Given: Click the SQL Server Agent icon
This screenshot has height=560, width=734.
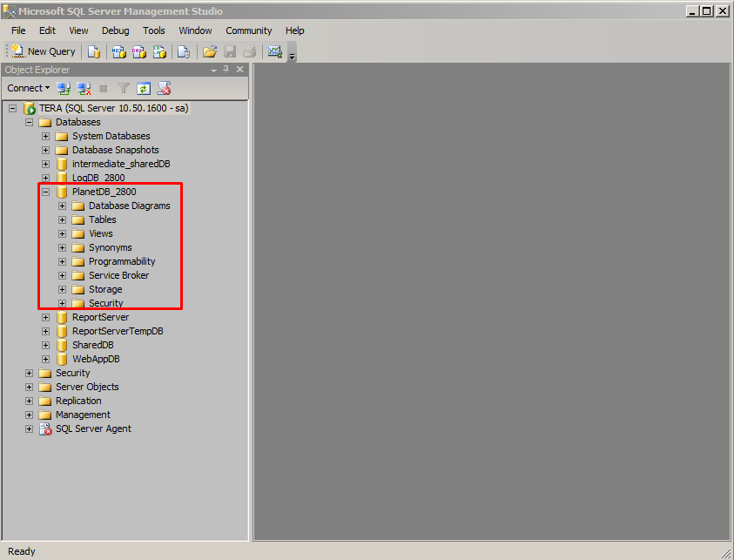Looking at the screenshot, I should (x=45, y=428).
